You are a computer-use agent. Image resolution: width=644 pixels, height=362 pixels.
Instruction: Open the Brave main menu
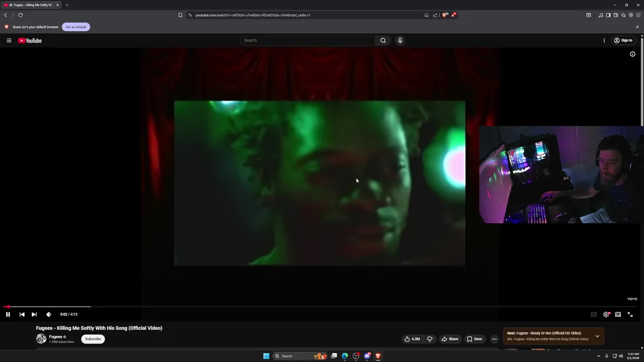pos(638,15)
